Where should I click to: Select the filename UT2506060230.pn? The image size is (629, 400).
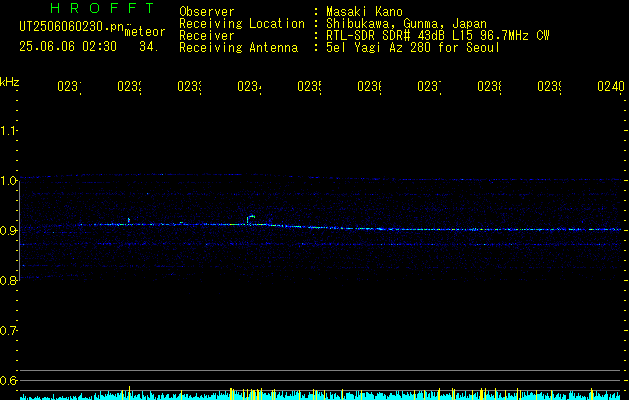coord(71,27)
